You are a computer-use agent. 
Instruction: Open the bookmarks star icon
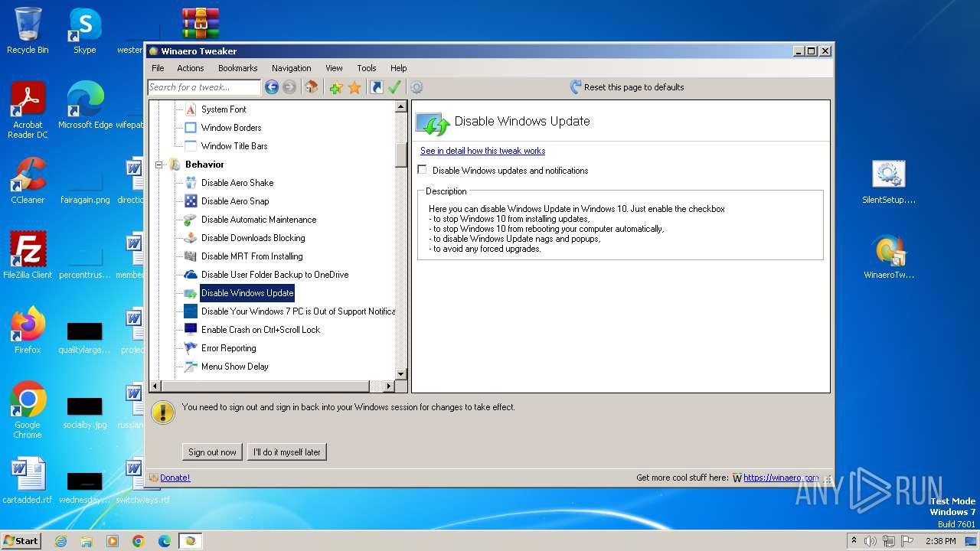click(x=354, y=87)
